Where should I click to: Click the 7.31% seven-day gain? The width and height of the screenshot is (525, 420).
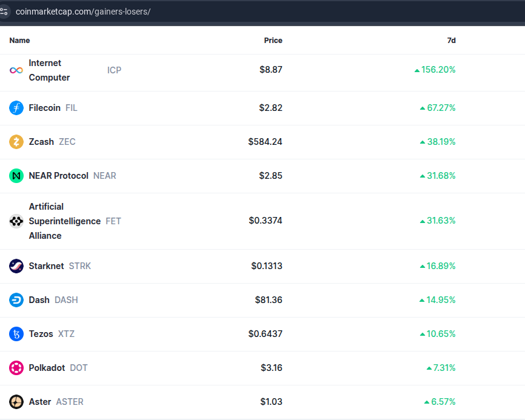(441, 368)
